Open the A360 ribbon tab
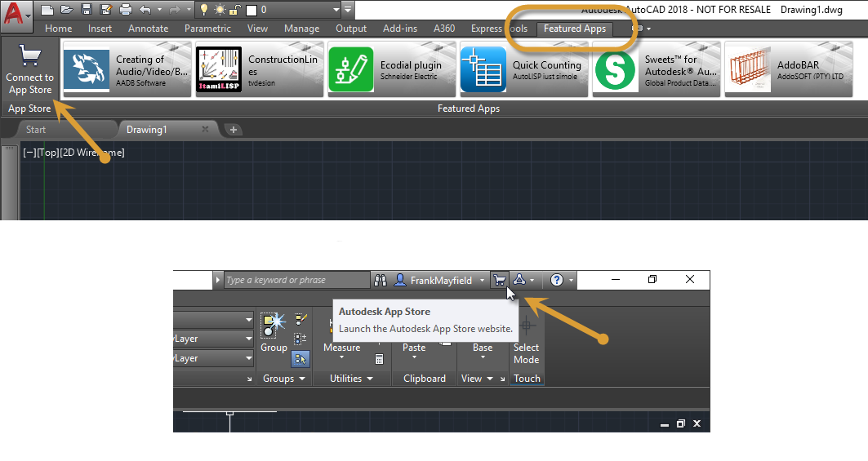The image size is (868, 461). [444, 29]
